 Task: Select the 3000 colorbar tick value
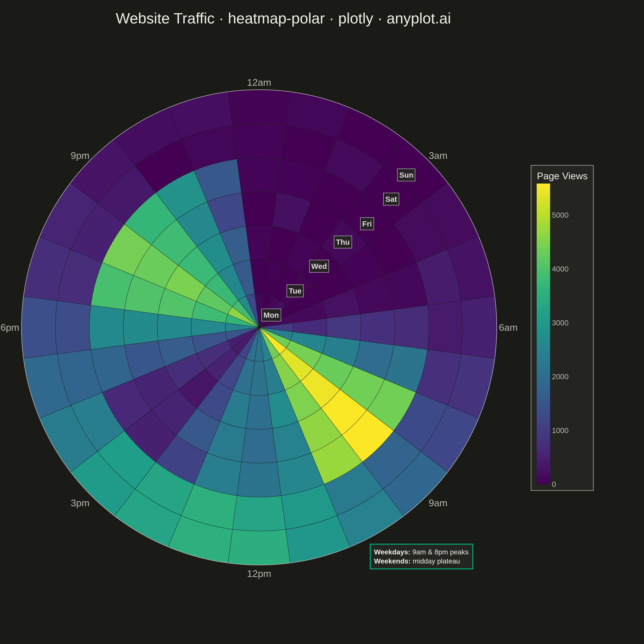[560, 323]
